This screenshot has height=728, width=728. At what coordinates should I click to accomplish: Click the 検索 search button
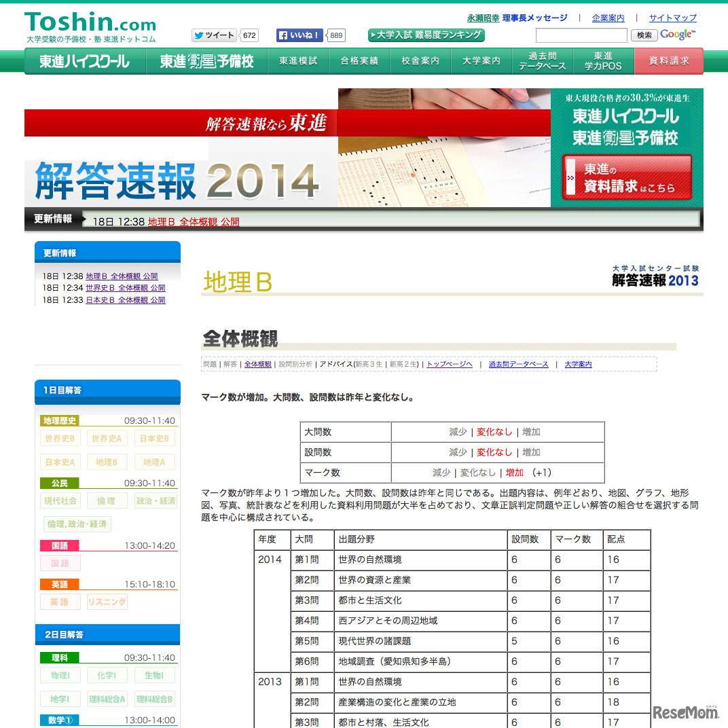[x=643, y=35]
